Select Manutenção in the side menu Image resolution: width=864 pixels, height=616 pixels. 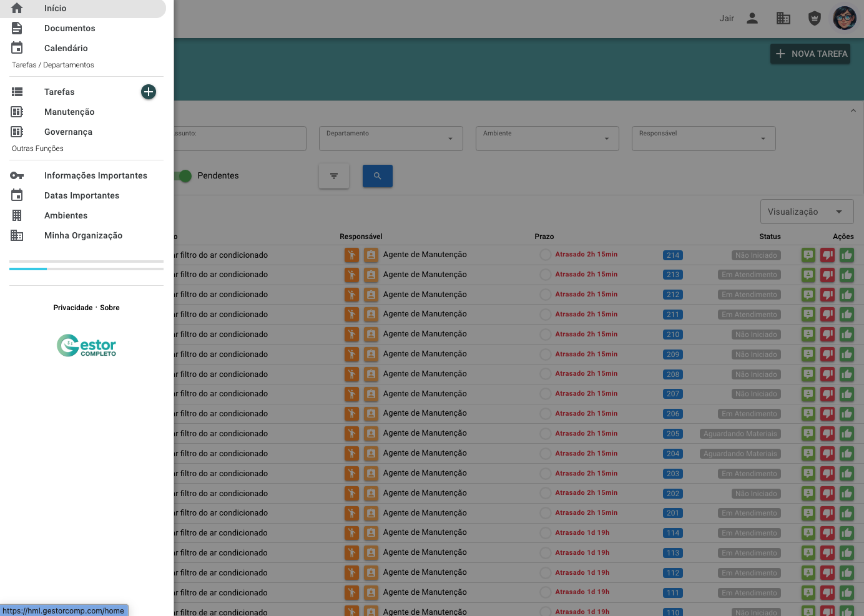(x=69, y=112)
